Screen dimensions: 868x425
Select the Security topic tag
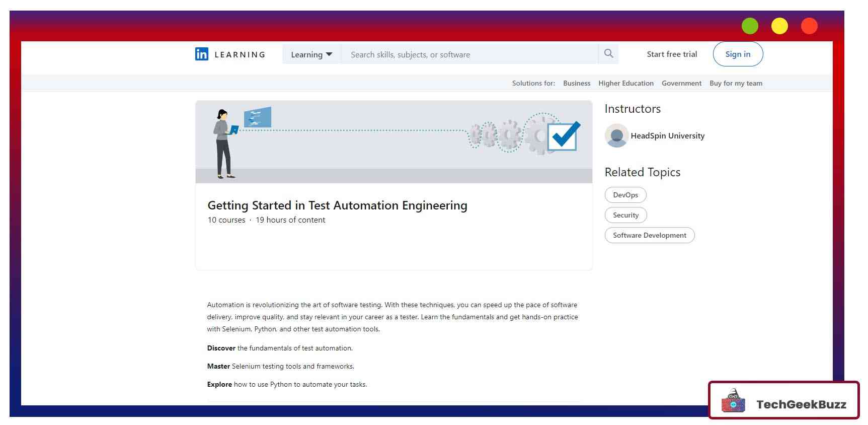pos(625,215)
